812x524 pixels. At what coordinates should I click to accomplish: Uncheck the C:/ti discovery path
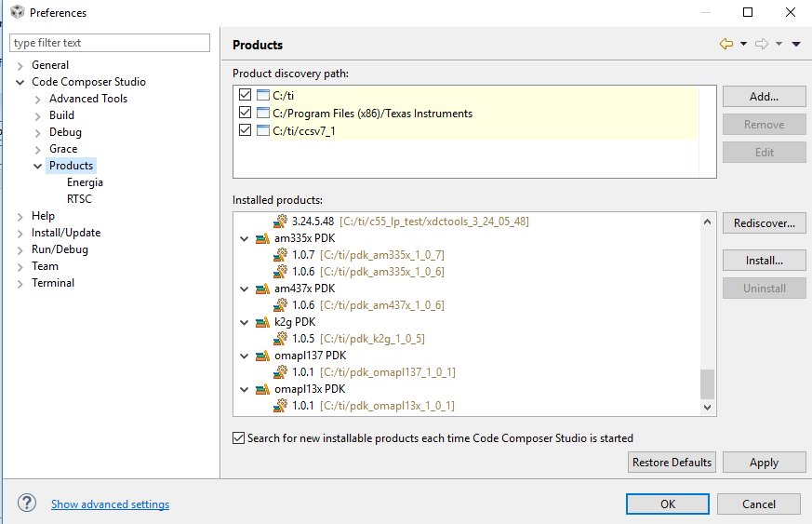(245, 95)
